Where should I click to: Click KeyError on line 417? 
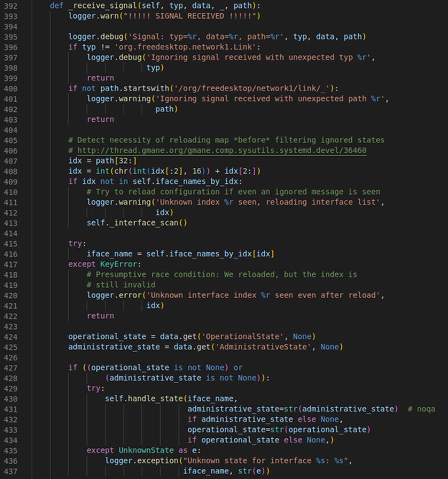pos(119,264)
